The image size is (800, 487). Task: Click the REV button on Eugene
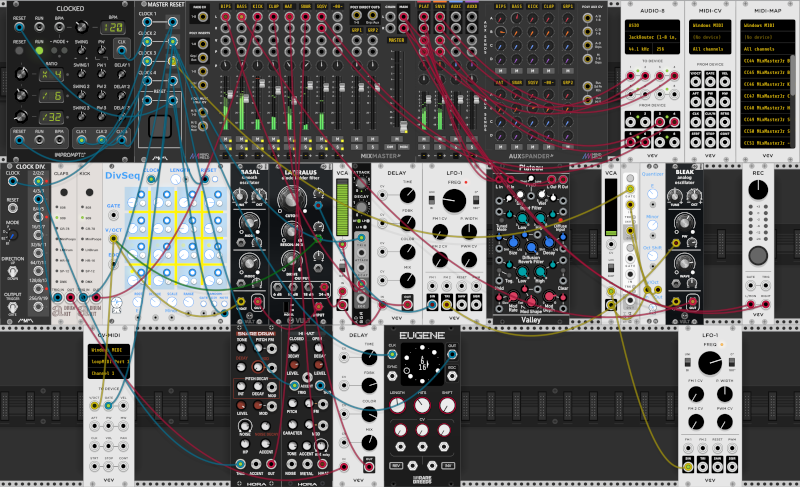[x=396, y=466]
